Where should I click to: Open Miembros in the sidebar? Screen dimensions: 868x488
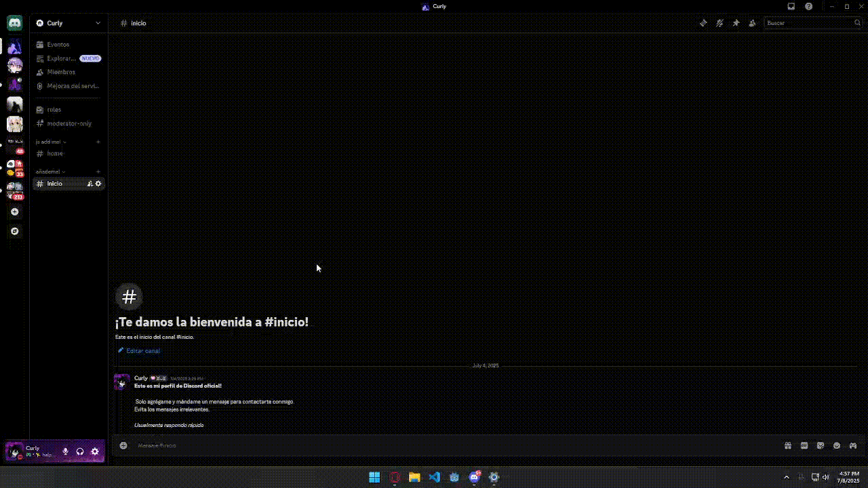click(x=68, y=72)
